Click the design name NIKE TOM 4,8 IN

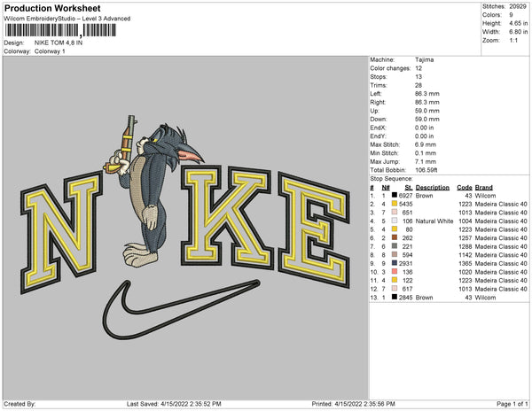pos(59,43)
